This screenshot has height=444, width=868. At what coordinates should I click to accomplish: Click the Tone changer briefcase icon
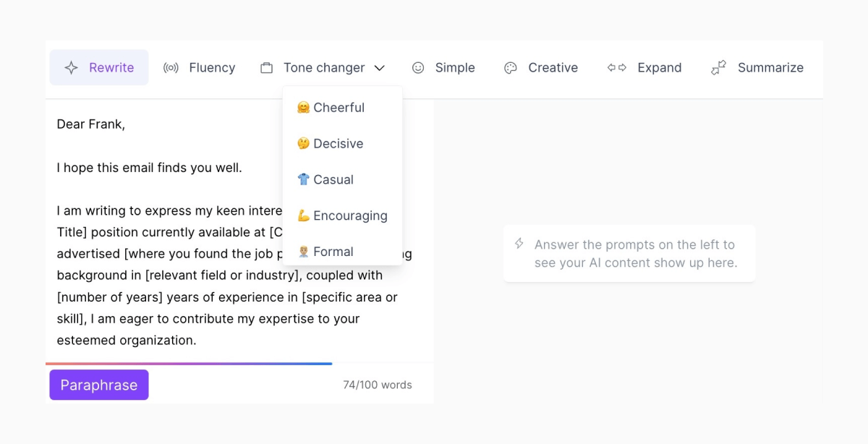coord(267,68)
